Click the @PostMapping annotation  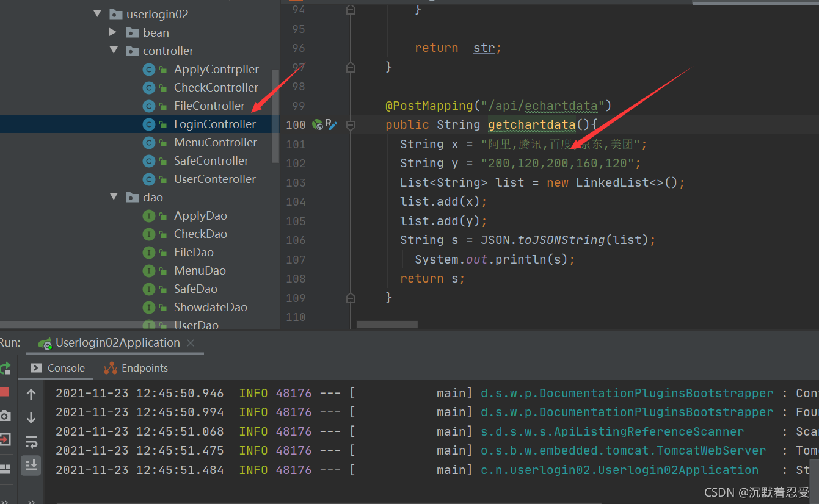pyautogui.click(x=429, y=106)
